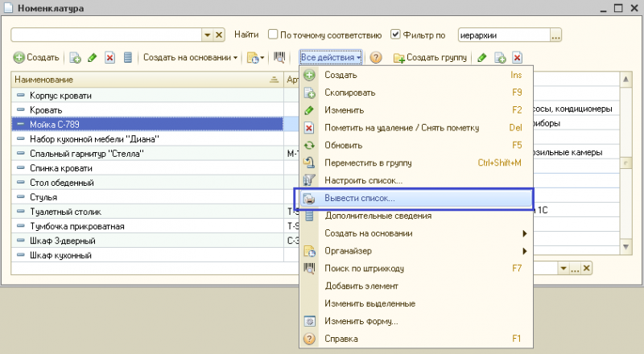Click the scrollbar up arrow in right panel
The image size is (644, 354).
tap(625, 79)
